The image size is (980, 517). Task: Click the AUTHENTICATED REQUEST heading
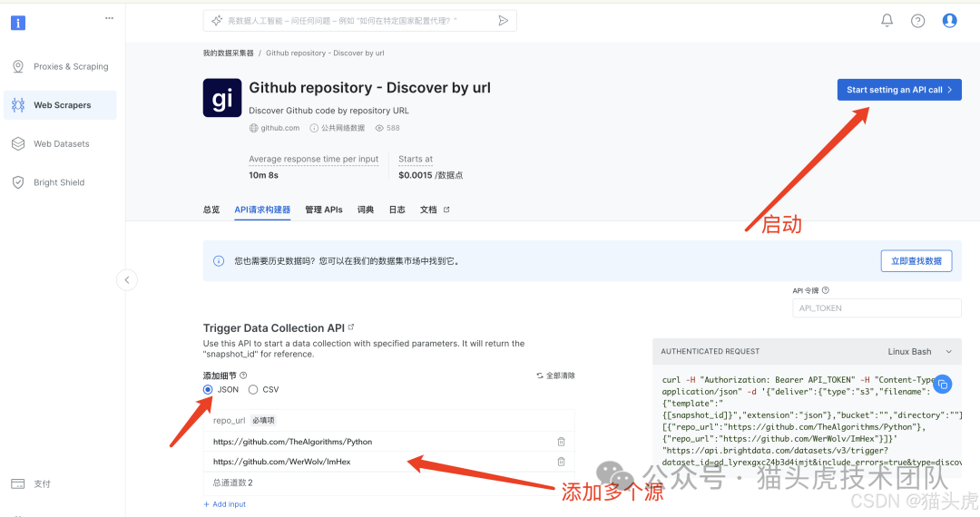710,352
